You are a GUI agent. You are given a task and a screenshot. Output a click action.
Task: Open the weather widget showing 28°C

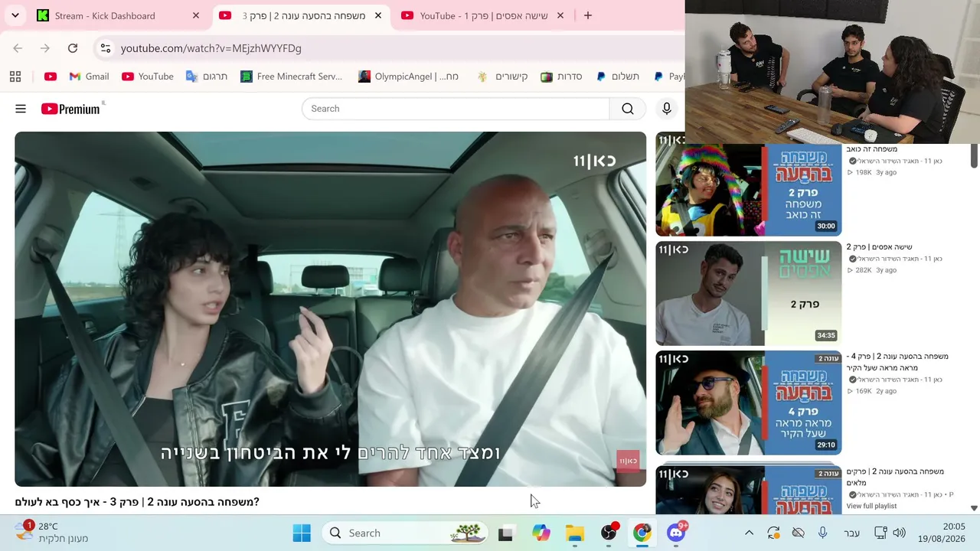click(51, 533)
